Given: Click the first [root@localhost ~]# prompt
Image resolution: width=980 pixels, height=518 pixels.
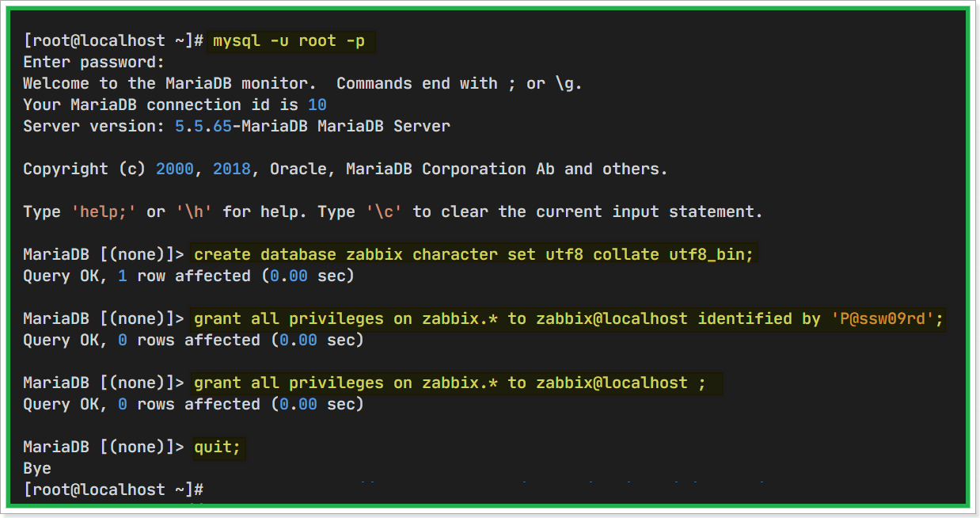Looking at the screenshot, I should [x=113, y=40].
